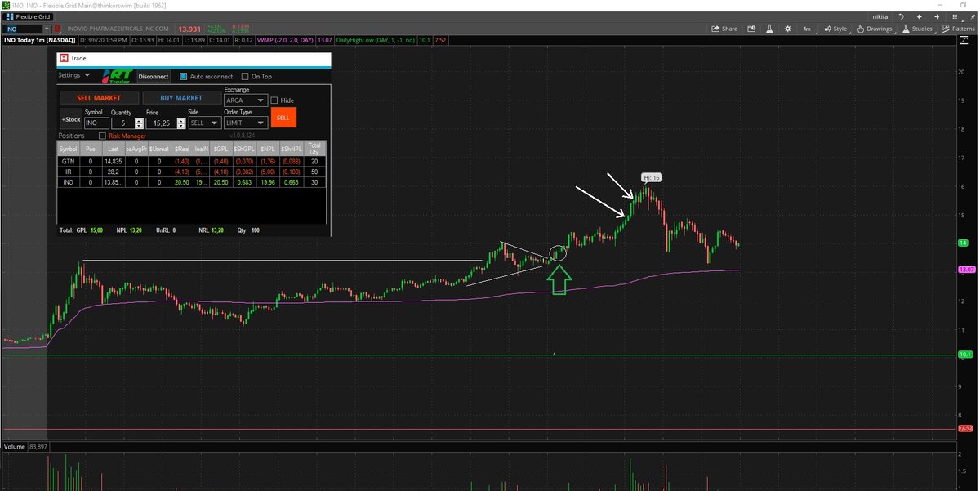Image resolution: width=980 pixels, height=491 pixels.
Task: Click the $NPL column header
Action: [x=267, y=149]
